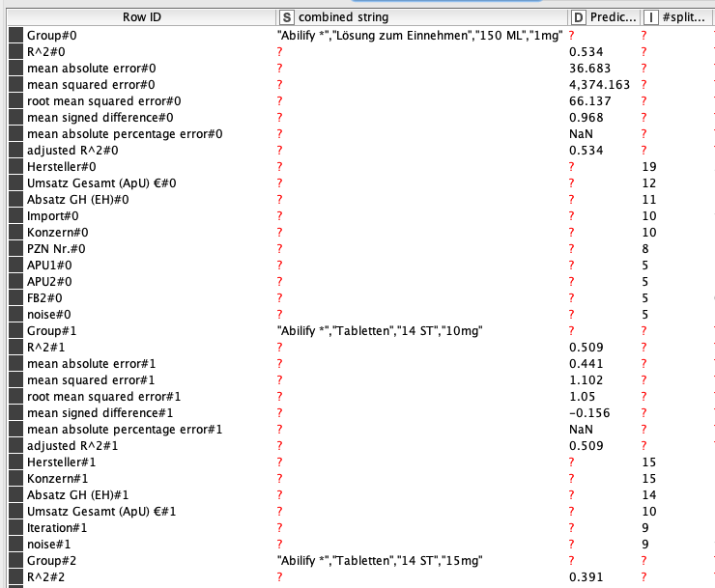Select the Konzern#1 row

pos(57,479)
